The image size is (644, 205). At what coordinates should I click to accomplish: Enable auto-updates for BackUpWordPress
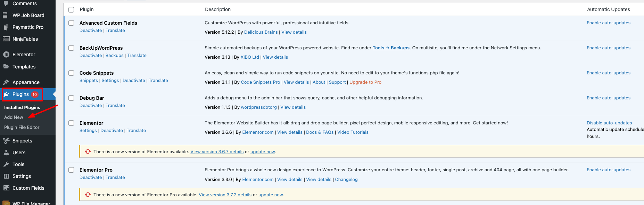[609, 48]
